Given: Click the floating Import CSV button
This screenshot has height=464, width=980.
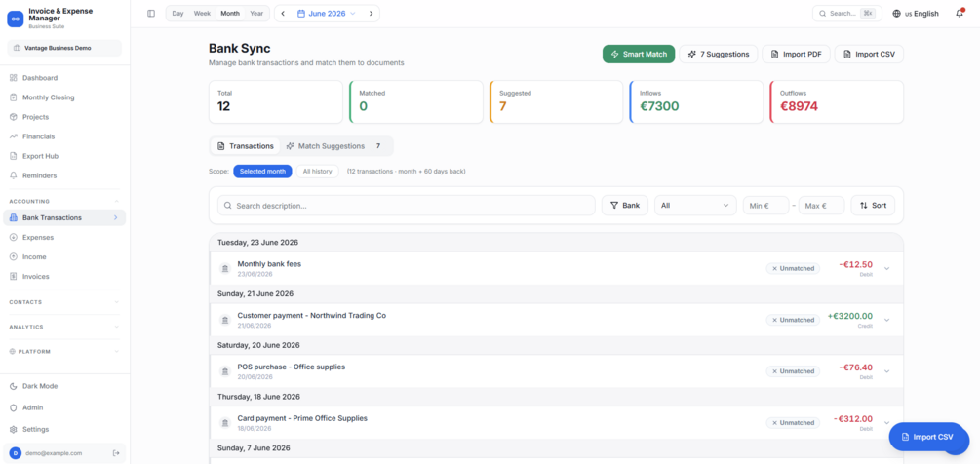Looking at the screenshot, I should 927,437.
